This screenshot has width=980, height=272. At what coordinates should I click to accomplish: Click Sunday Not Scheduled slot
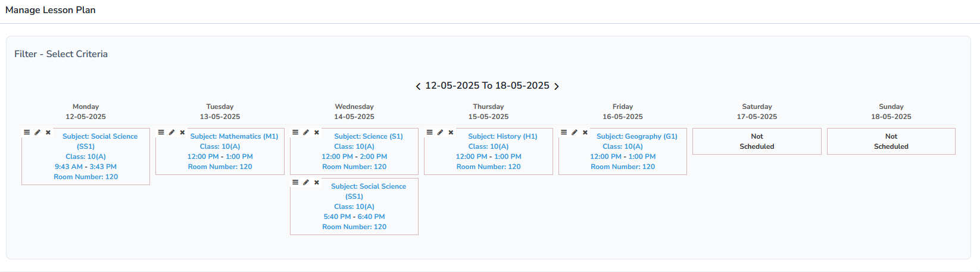point(891,142)
